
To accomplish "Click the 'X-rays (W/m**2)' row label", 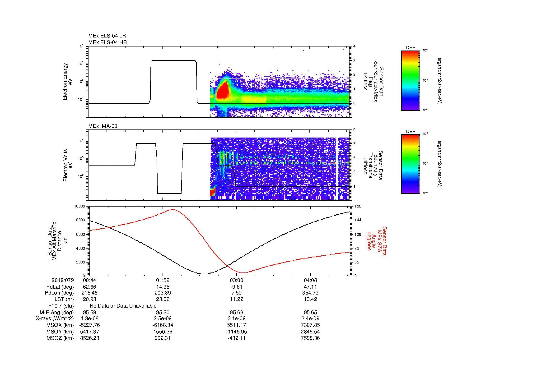I will (x=55, y=318).
